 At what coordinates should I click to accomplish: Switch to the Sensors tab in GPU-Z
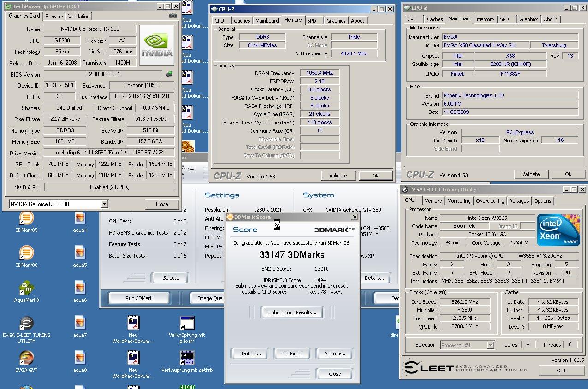tap(54, 16)
